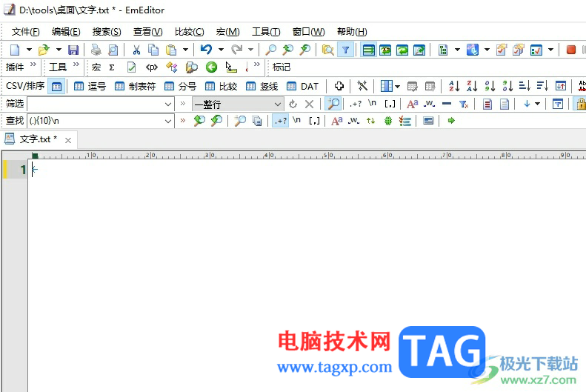The image size is (586, 392).
Task: Toggle regex .+? in filter bar
Action: [356, 104]
